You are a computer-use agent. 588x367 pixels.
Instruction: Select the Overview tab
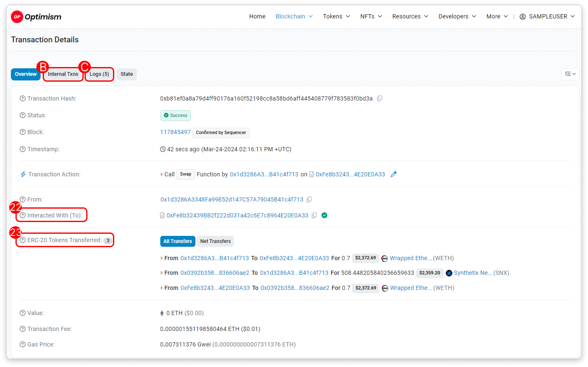[x=26, y=74]
